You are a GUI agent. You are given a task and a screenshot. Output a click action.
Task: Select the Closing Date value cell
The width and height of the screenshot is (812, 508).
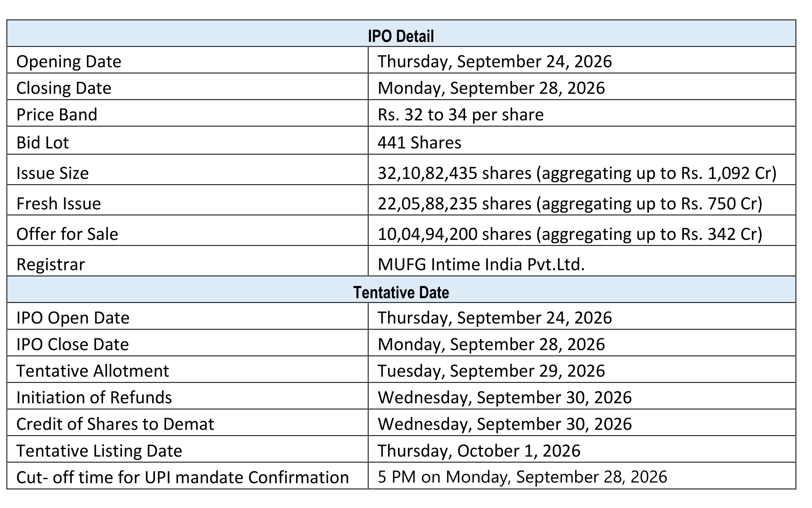click(582, 87)
